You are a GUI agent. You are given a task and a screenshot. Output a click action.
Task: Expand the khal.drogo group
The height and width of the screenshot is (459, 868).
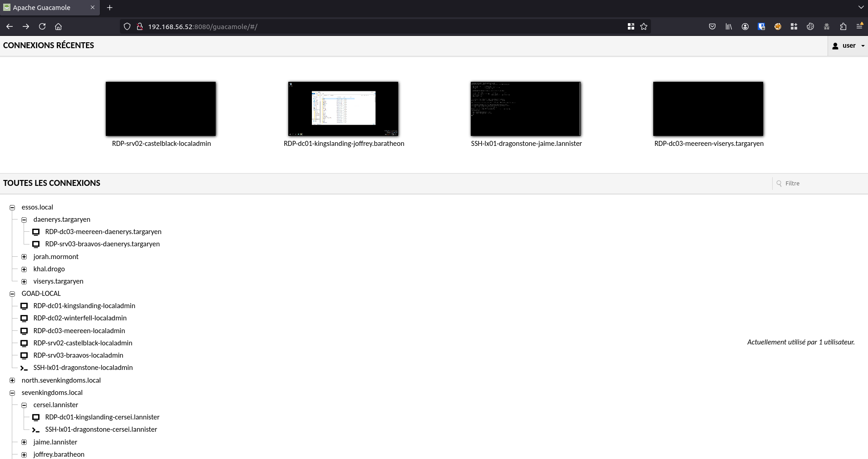pyautogui.click(x=24, y=269)
